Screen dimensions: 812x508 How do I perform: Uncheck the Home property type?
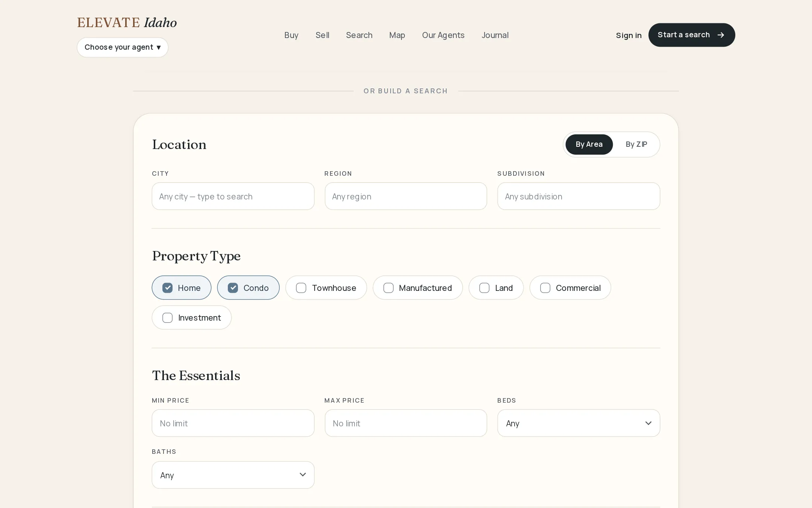[x=182, y=288]
